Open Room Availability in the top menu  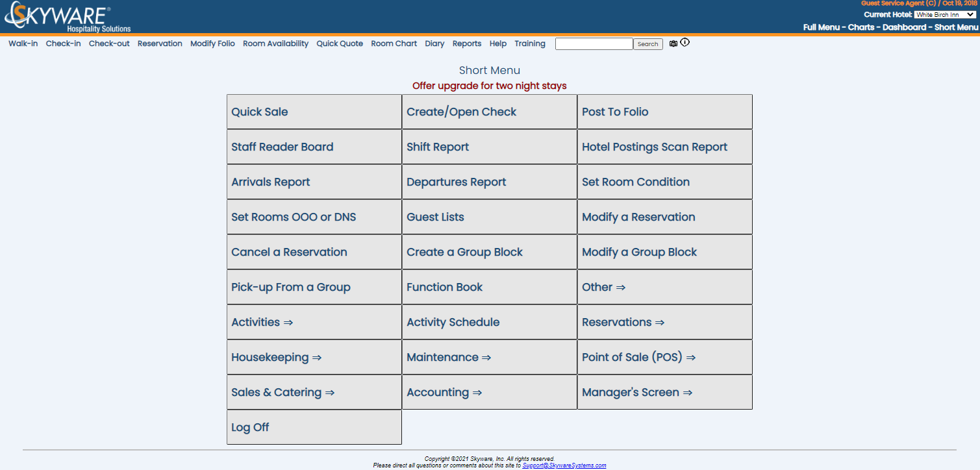[275, 43]
